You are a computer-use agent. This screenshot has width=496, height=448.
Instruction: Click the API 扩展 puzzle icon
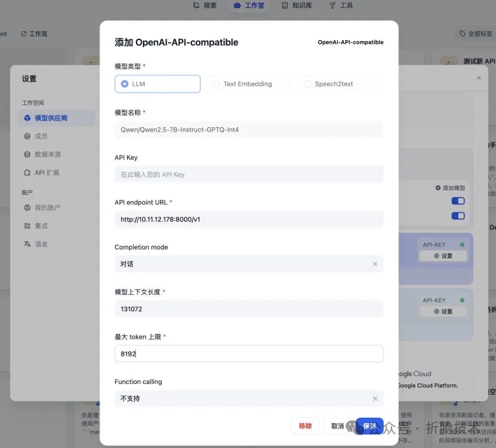[27, 173]
